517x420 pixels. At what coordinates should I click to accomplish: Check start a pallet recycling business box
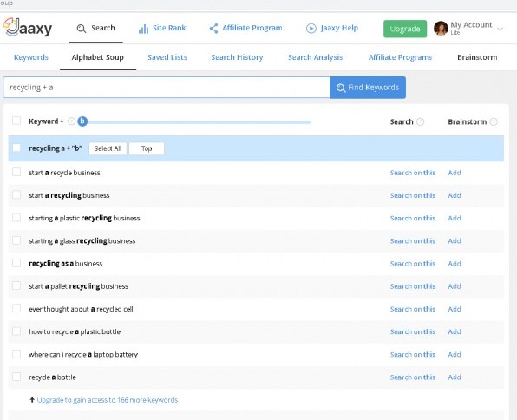16,285
